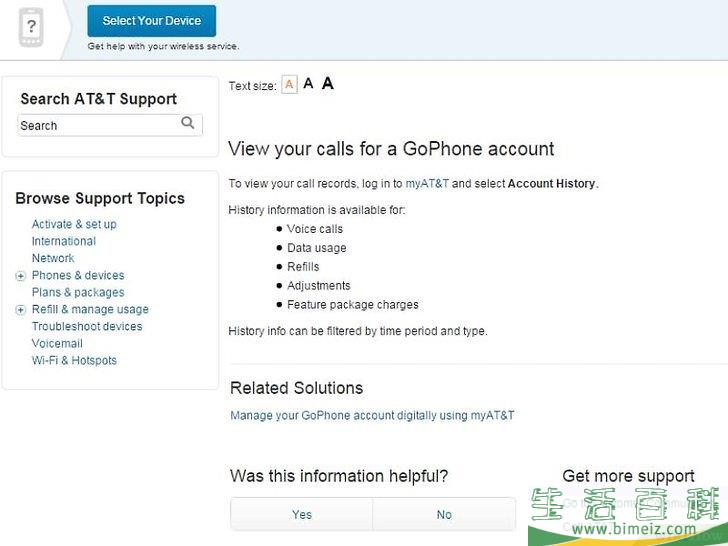This screenshot has width=728, height=546.
Task: Expand the Refill & manage usage topic
Action: click(20, 310)
